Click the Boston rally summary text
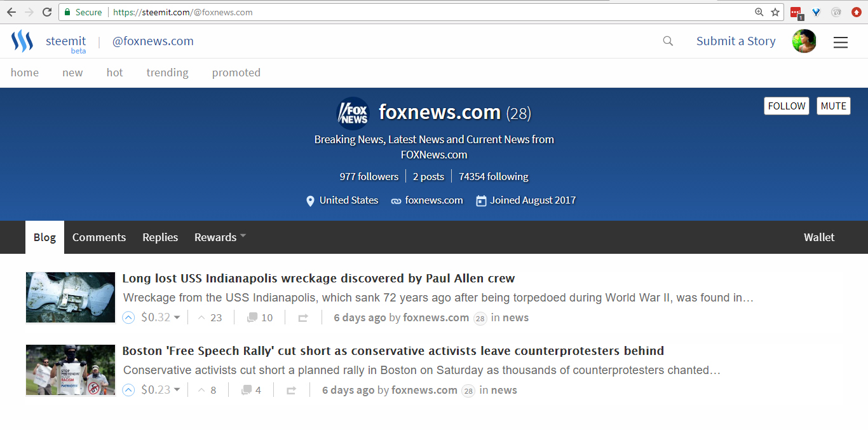Image resolution: width=868 pixels, height=430 pixels. pyautogui.click(x=421, y=370)
